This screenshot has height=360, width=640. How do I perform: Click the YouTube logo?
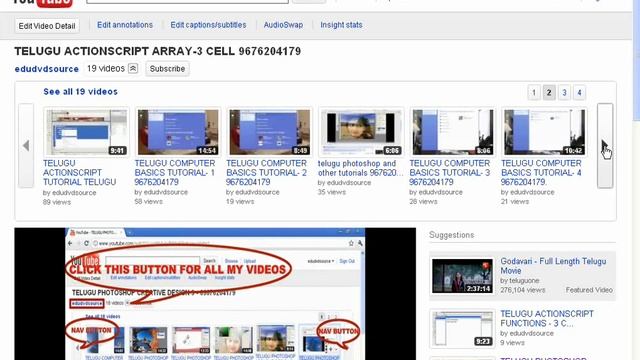pos(43,3)
